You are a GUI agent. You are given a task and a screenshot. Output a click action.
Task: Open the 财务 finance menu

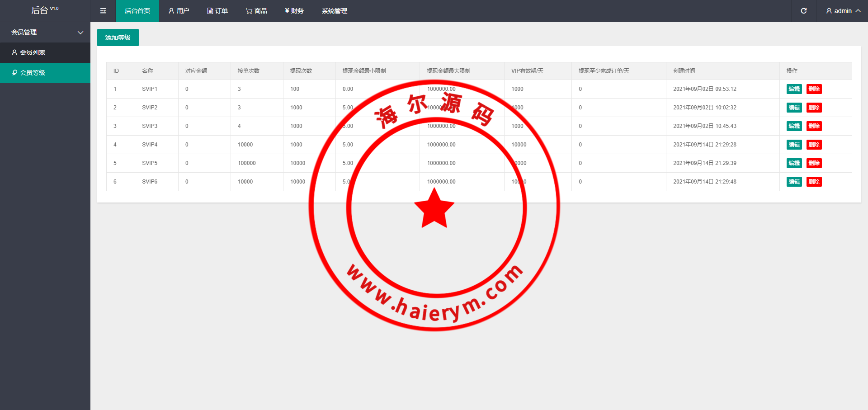(294, 11)
